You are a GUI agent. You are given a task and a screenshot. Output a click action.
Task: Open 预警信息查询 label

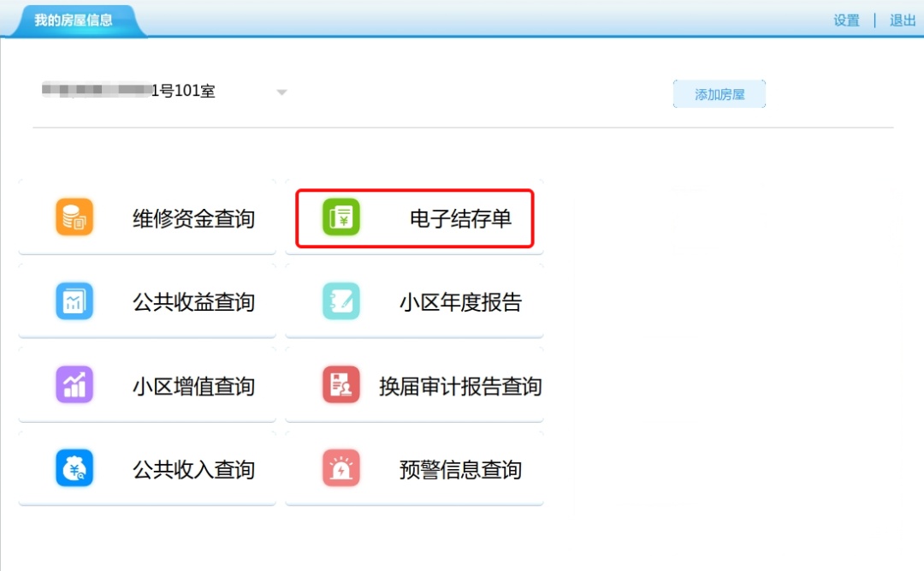(x=460, y=470)
